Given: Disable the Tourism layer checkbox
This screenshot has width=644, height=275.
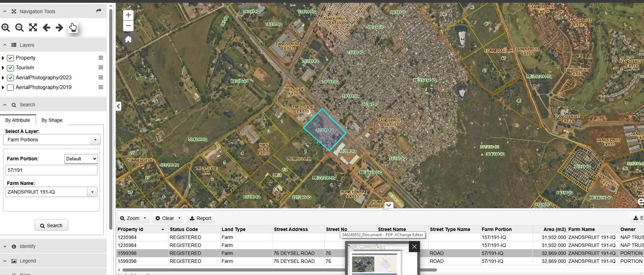Looking at the screenshot, I should point(10,68).
